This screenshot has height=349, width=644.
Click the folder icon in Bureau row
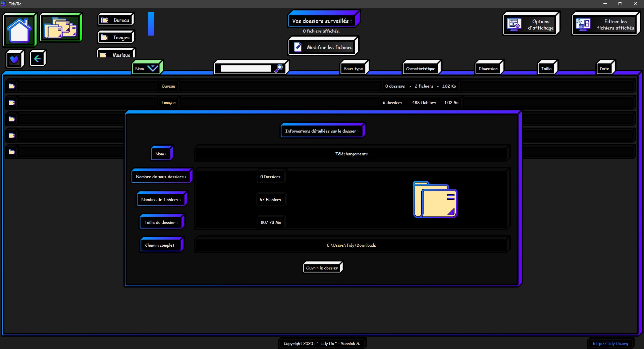point(12,86)
